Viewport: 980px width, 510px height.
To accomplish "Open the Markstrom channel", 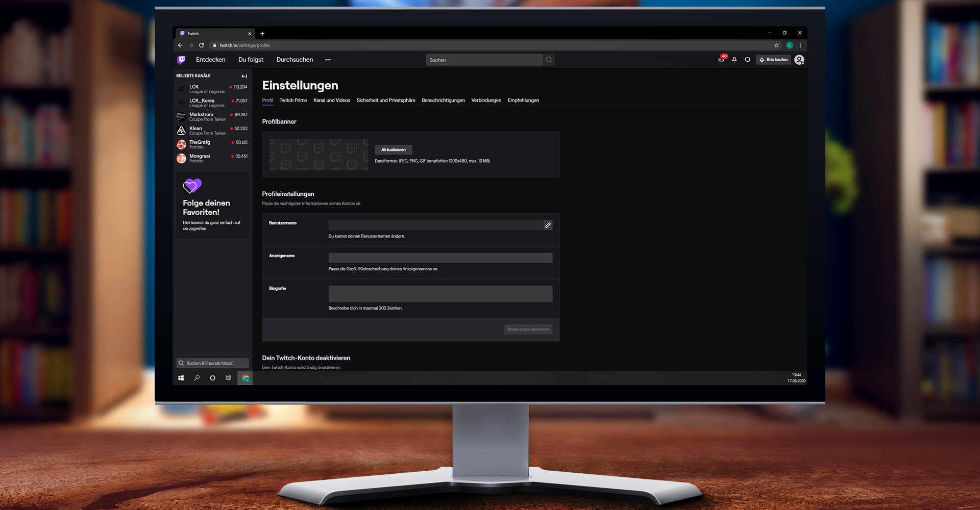I will 212,117.
